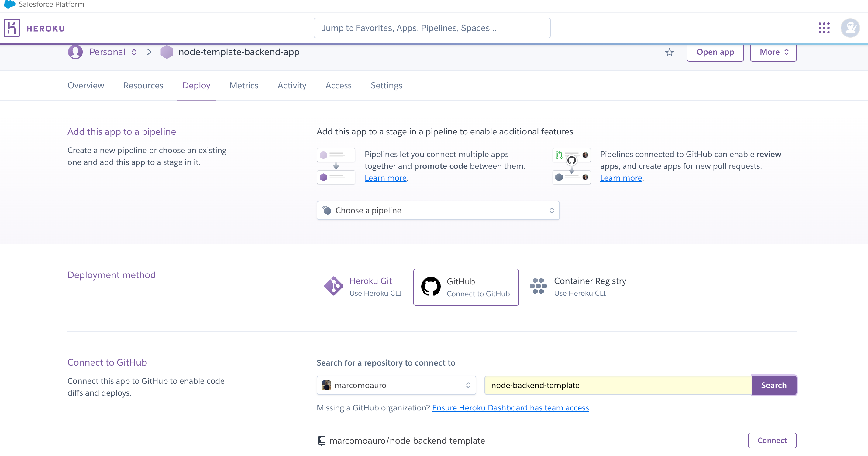Switch to the Activity tab

292,86
